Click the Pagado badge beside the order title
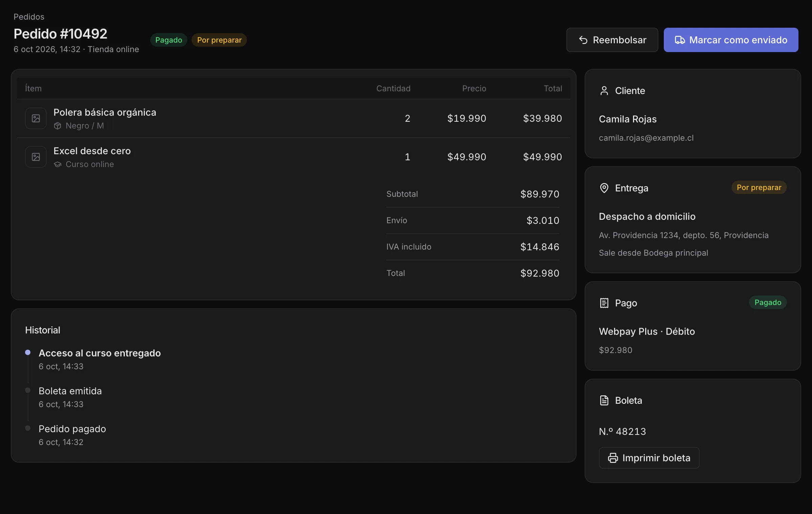The width and height of the screenshot is (812, 514). 168,40
